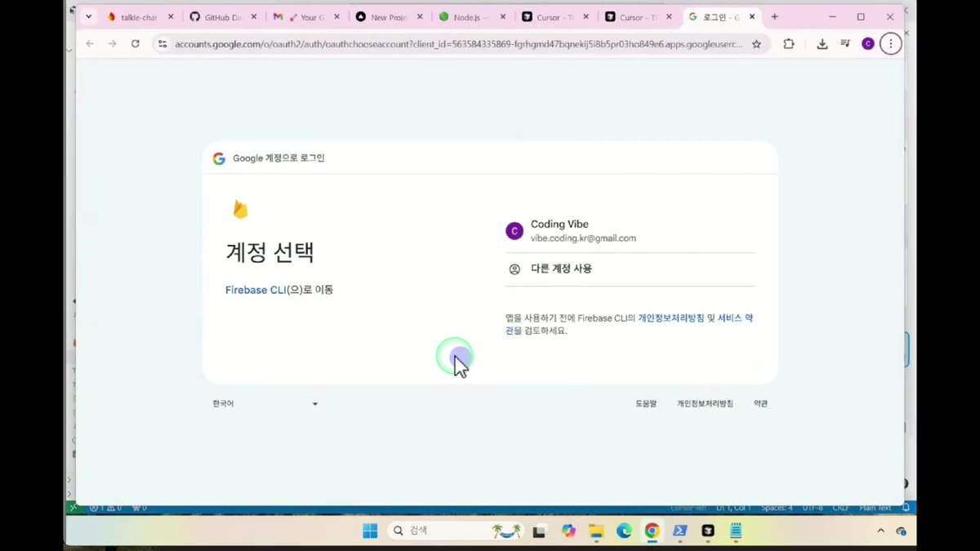Close the 로그인 tab
Image resolution: width=980 pixels, height=551 pixels.
[x=752, y=17]
